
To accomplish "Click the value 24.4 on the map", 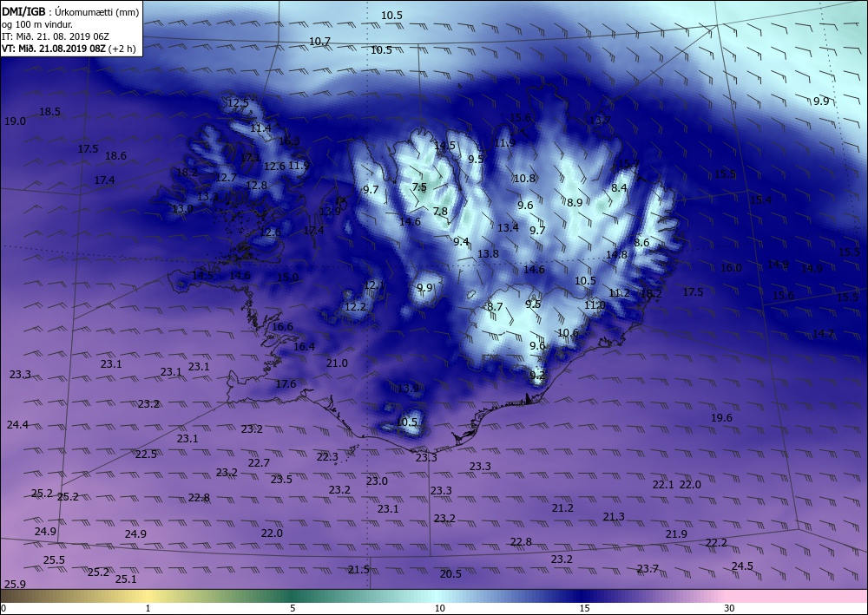I will 17,425.
